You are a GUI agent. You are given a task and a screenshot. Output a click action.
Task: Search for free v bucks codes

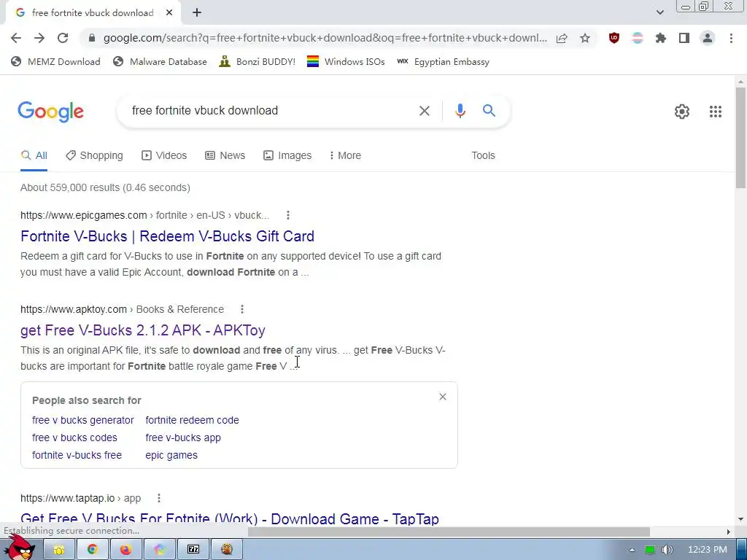(x=74, y=437)
